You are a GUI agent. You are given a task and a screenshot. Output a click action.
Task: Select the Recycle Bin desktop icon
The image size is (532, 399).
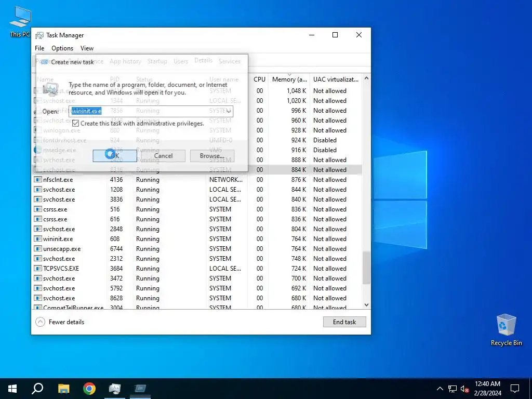(x=506, y=330)
